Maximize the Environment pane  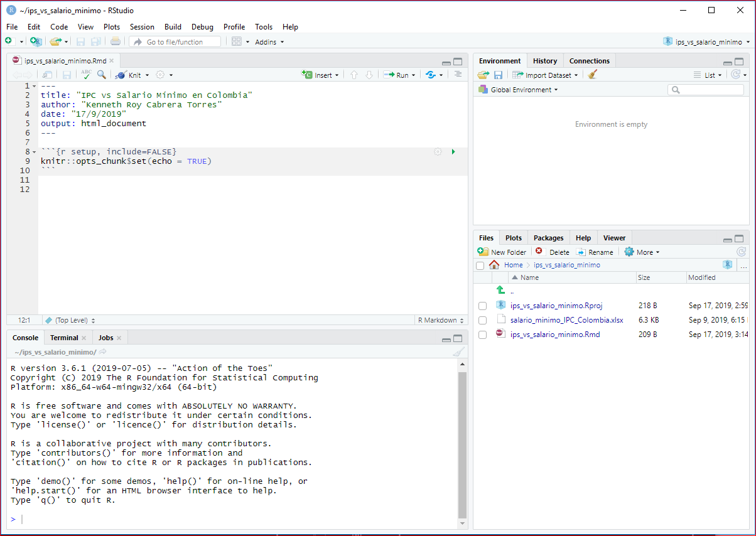739,62
